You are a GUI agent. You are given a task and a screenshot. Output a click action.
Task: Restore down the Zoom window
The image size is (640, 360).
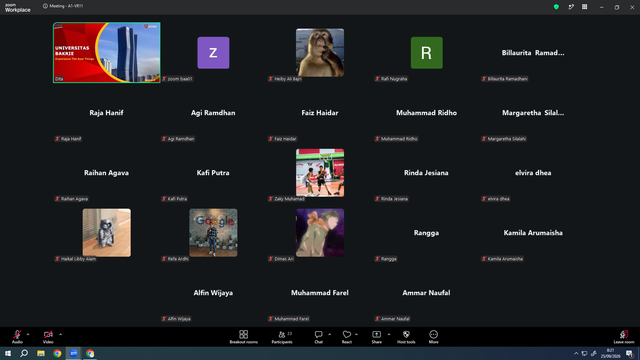pyautogui.click(x=617, y=7)
